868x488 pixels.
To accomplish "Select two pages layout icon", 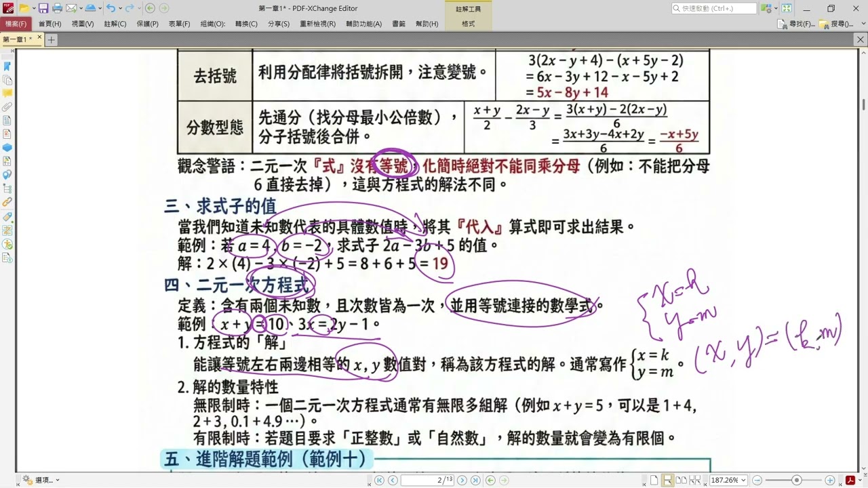I will (x=682, y=480).
